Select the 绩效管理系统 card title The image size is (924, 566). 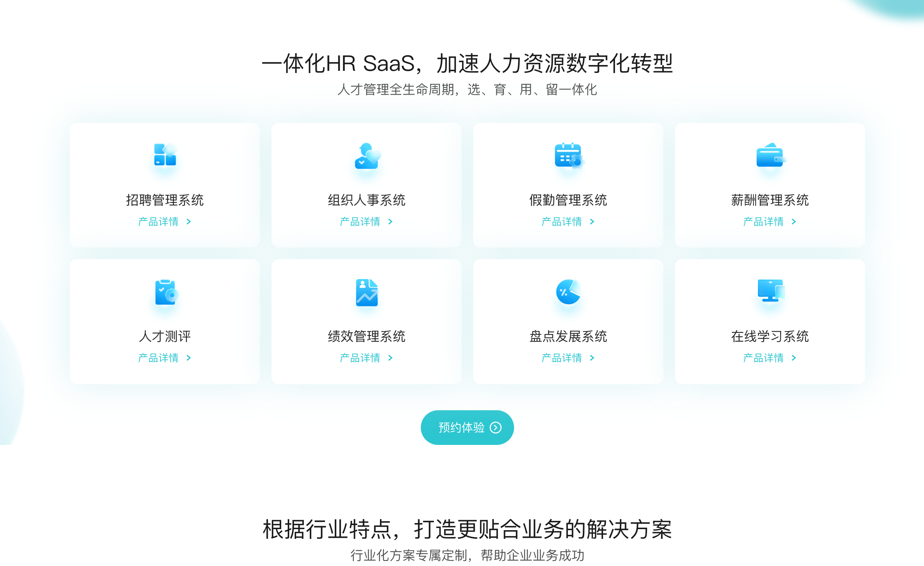tap(366, 336)
